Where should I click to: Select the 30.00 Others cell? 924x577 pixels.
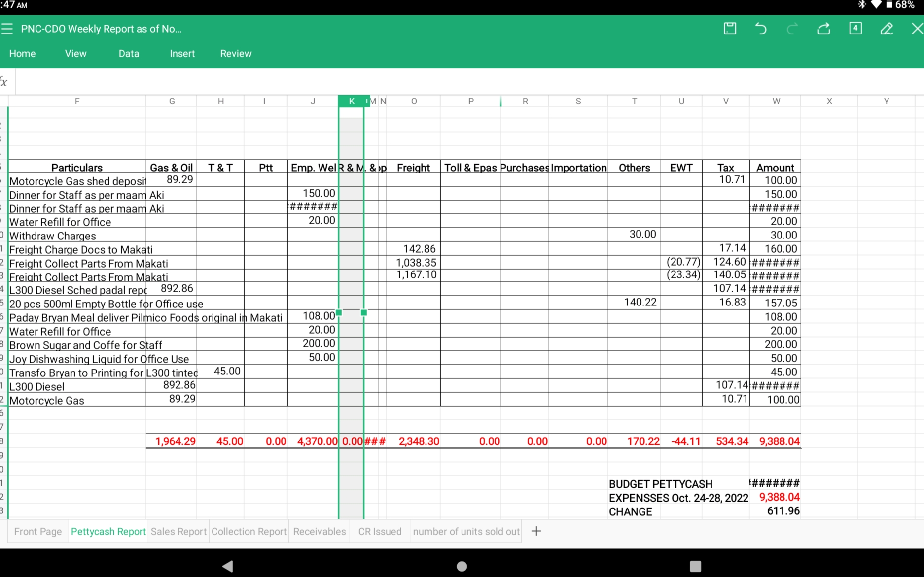point(635,235)
